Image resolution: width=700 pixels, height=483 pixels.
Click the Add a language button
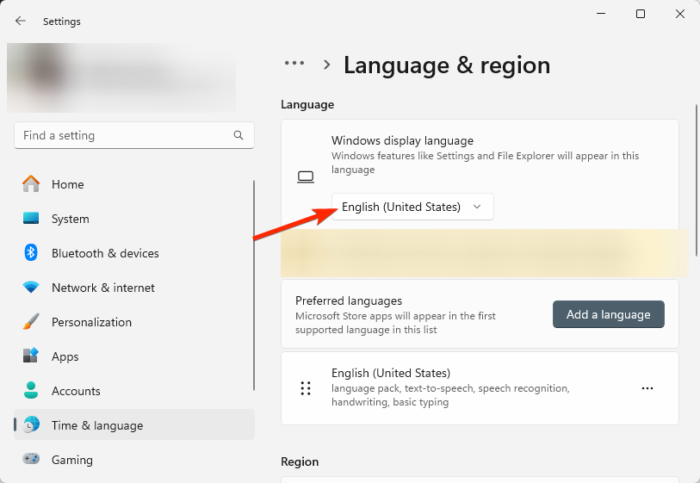coord(608,314)
